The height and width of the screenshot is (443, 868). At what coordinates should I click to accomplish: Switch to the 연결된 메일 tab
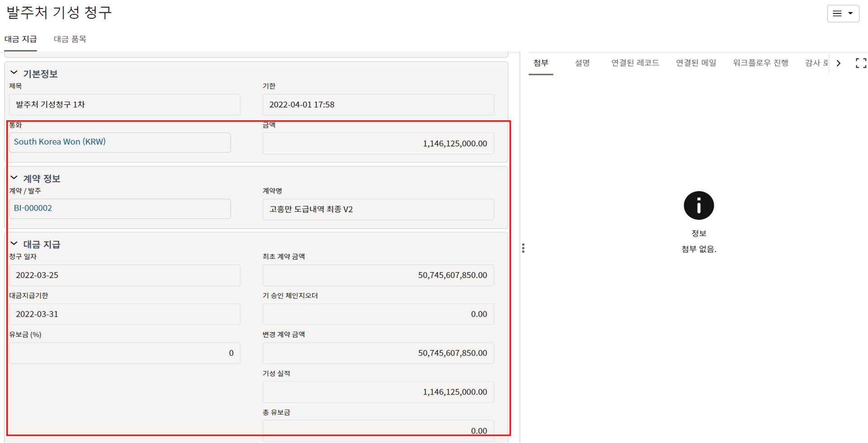click(696, 63)
